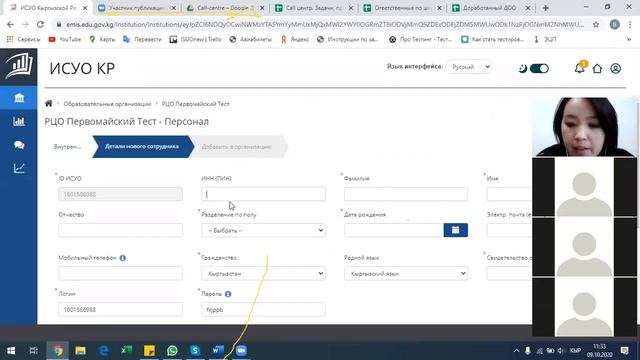Open Zoom from taskbar
This screenshot has height=360, width=640.
pyautogui.click(x=241, y=351)
